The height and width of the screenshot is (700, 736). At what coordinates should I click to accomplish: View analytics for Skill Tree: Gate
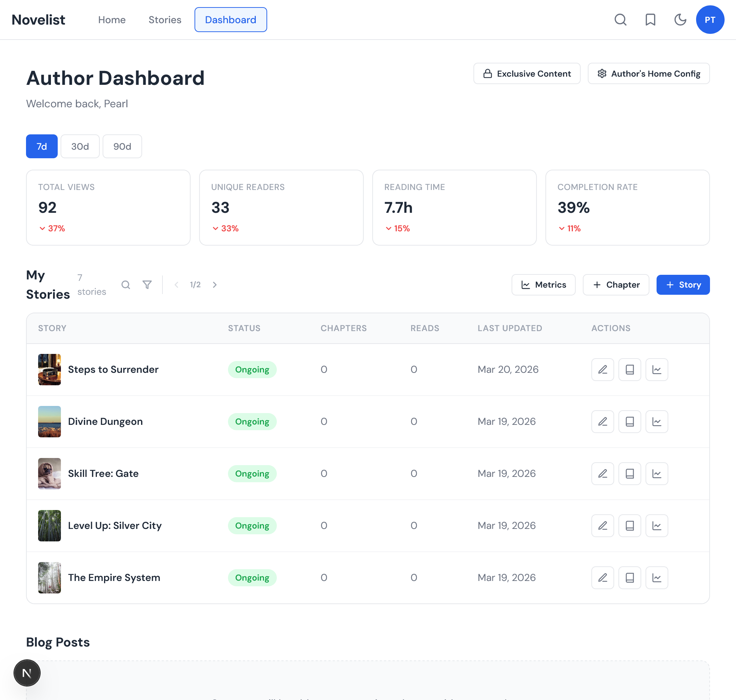(657, 473)
